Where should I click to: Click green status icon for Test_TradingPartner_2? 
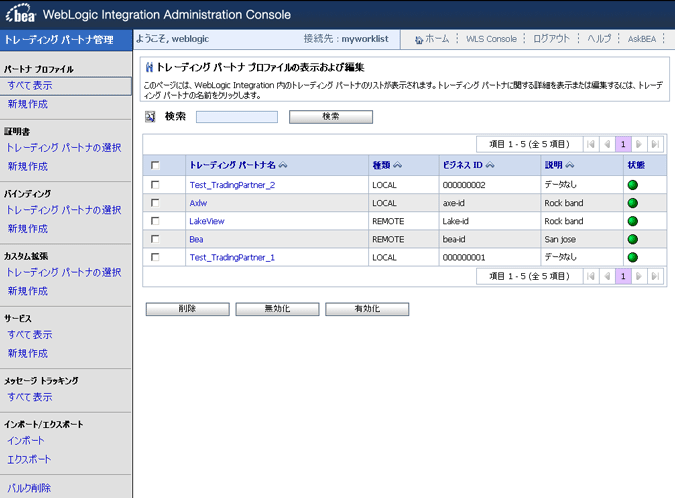click(x=632, y=185)
